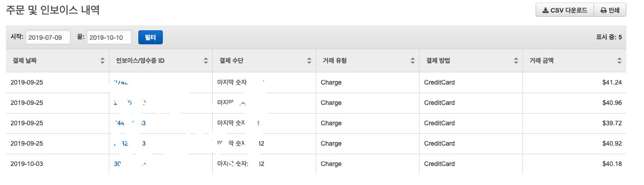Open invoice link for the $41.24 charge

(x=122, y=83)
